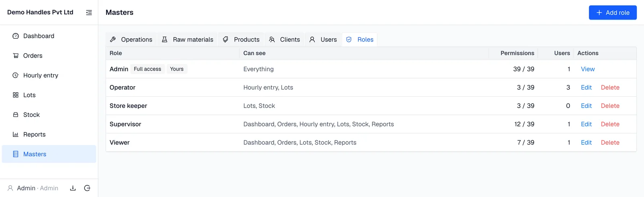Viewport: 644px width, 197px height.
Task: Click the Orders cart icon
Action: point(16,56)
